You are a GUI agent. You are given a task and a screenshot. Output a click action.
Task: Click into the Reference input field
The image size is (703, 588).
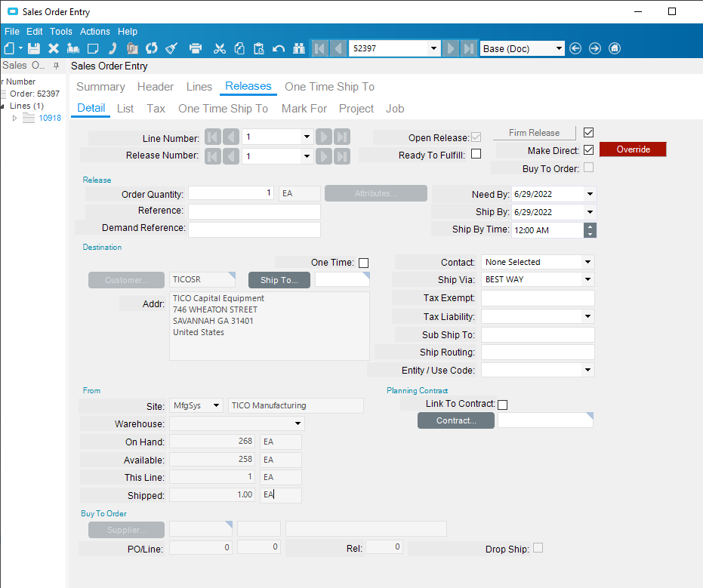(254, 211)
